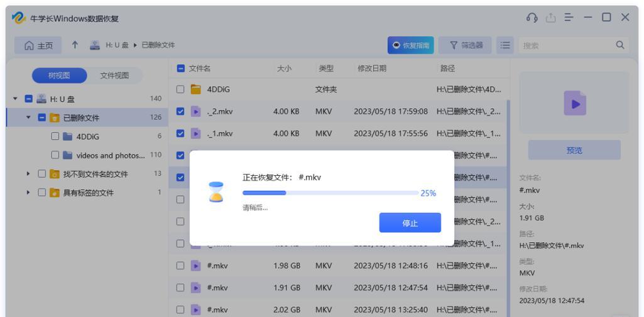Click the videos and photos folder icon
This screenshot has width=644, height=317.
click(68, 156)
